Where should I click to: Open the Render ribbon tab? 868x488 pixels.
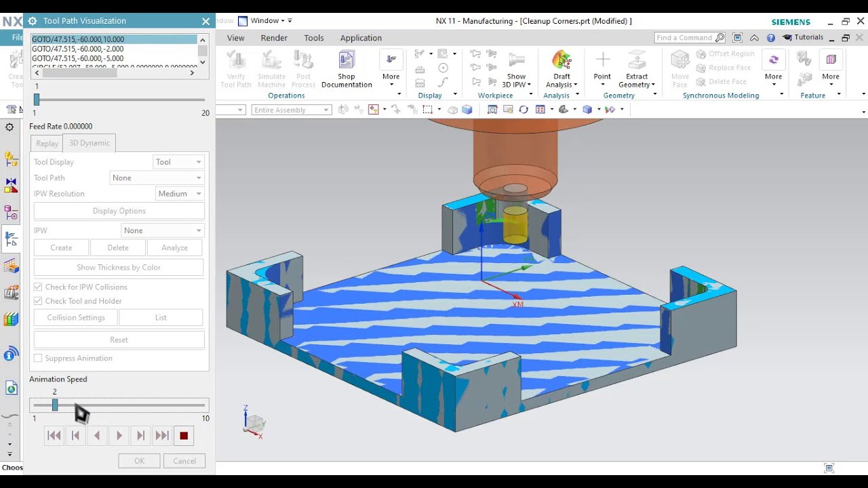(274, 38)
